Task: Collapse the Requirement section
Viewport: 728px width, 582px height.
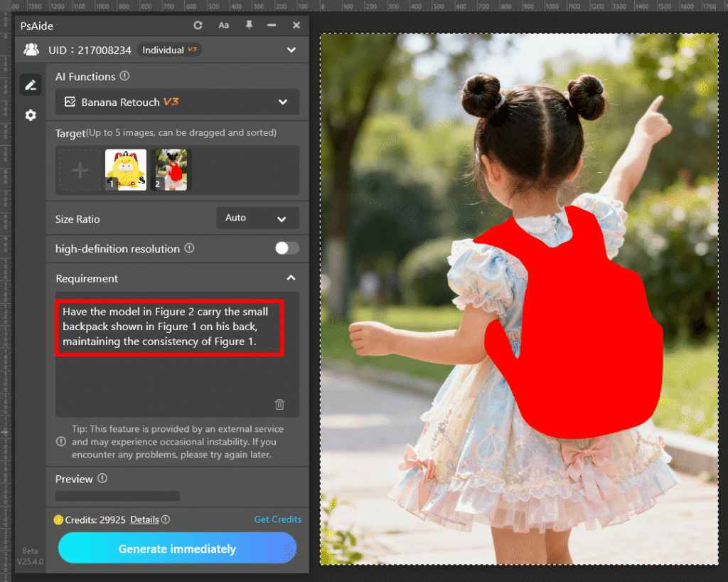Action: [x=290, y=278]
